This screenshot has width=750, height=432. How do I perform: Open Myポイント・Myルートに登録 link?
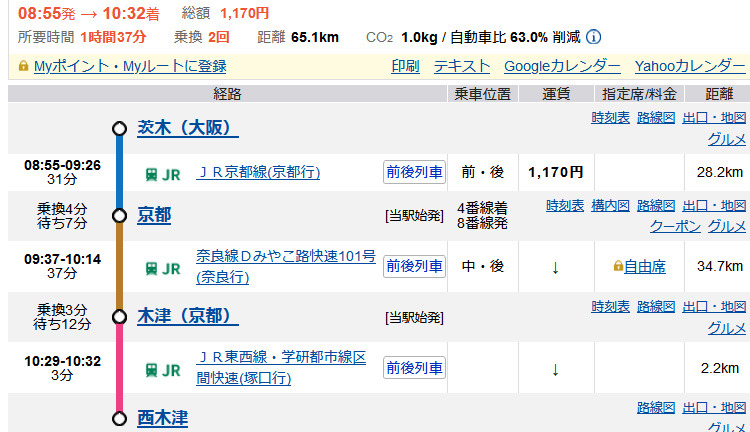click(x=130, y=66)
